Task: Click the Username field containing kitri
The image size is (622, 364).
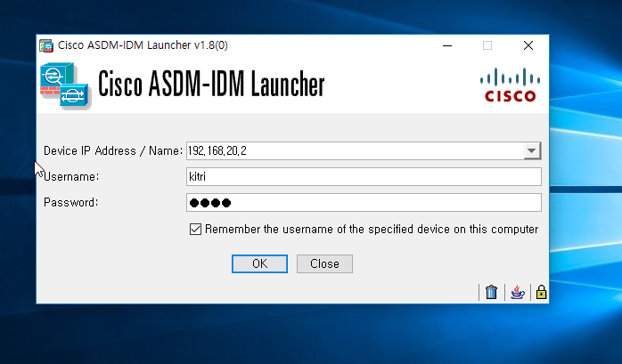Action: click(364, 176)
